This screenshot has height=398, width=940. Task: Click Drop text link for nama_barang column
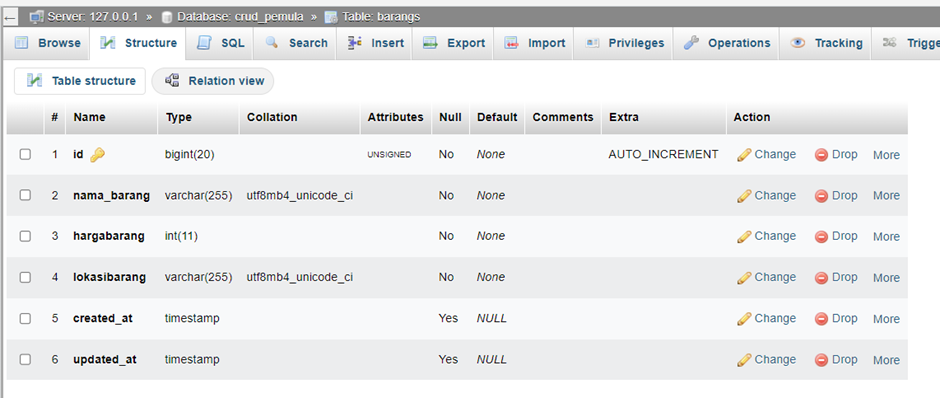(x=845, y=195)
